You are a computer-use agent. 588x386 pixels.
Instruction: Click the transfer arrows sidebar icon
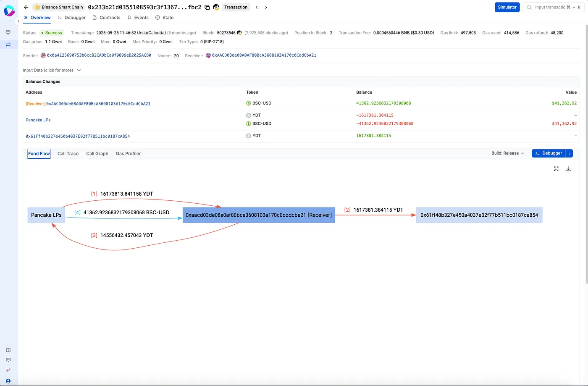click(8, 44)
